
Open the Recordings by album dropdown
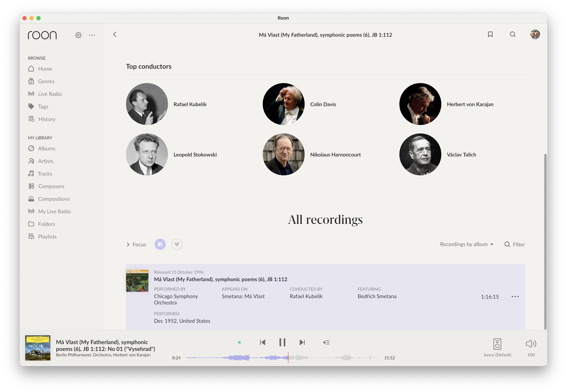(467, 244)
